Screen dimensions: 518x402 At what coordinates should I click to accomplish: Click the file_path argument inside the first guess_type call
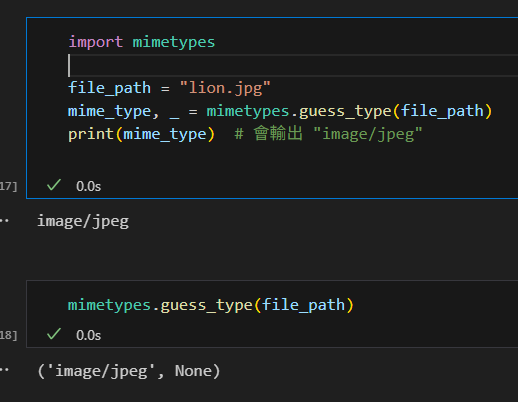pyautogui.click(x=442, y=111)
